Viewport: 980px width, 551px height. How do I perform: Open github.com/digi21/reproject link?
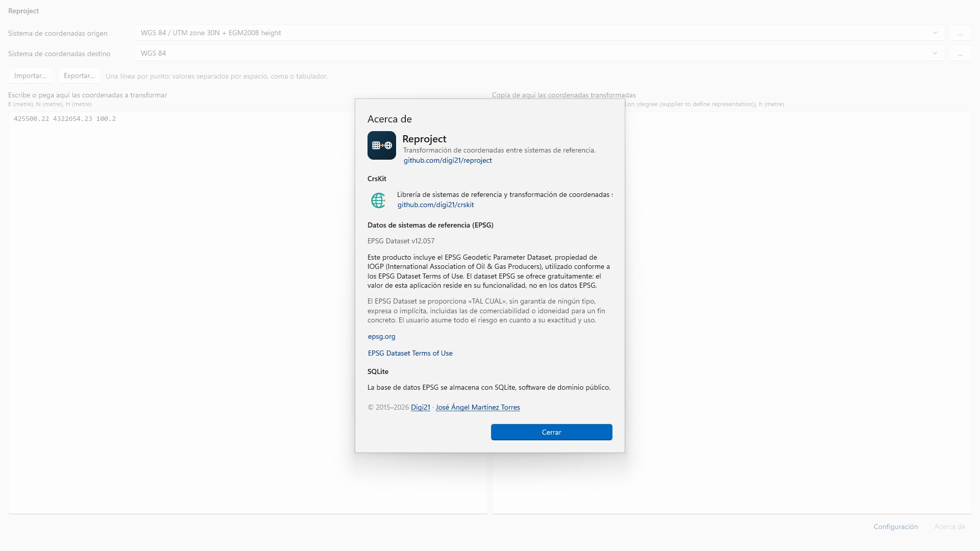click(448, 160)
